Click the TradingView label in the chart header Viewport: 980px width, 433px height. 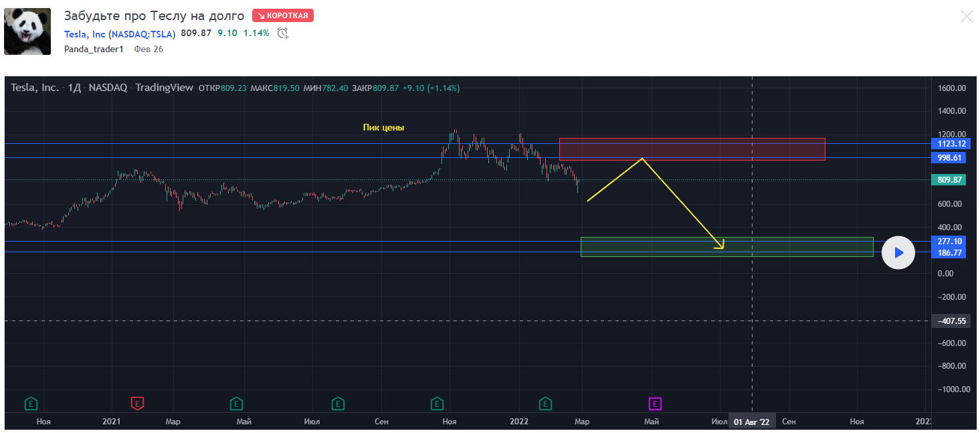tap(164, 88)
